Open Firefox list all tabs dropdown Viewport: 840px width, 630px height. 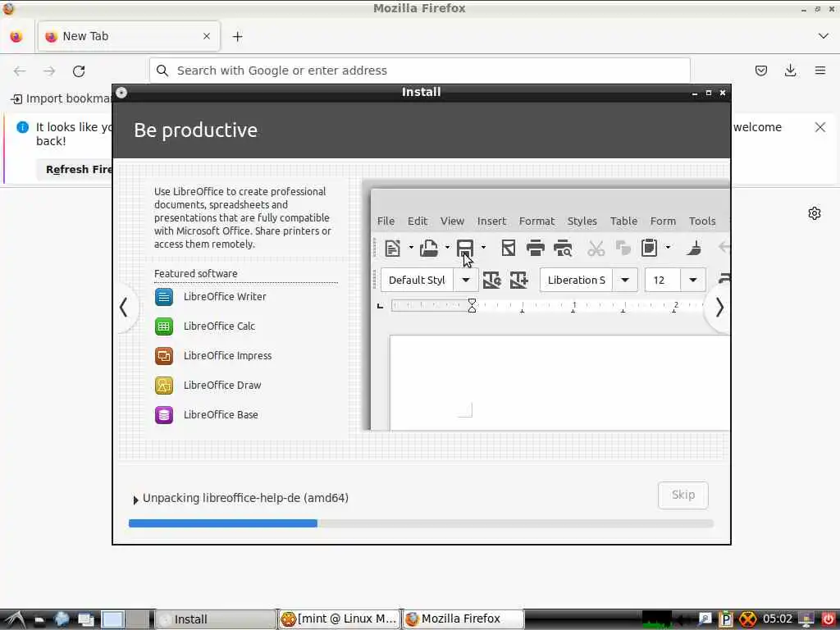[824, 36]
